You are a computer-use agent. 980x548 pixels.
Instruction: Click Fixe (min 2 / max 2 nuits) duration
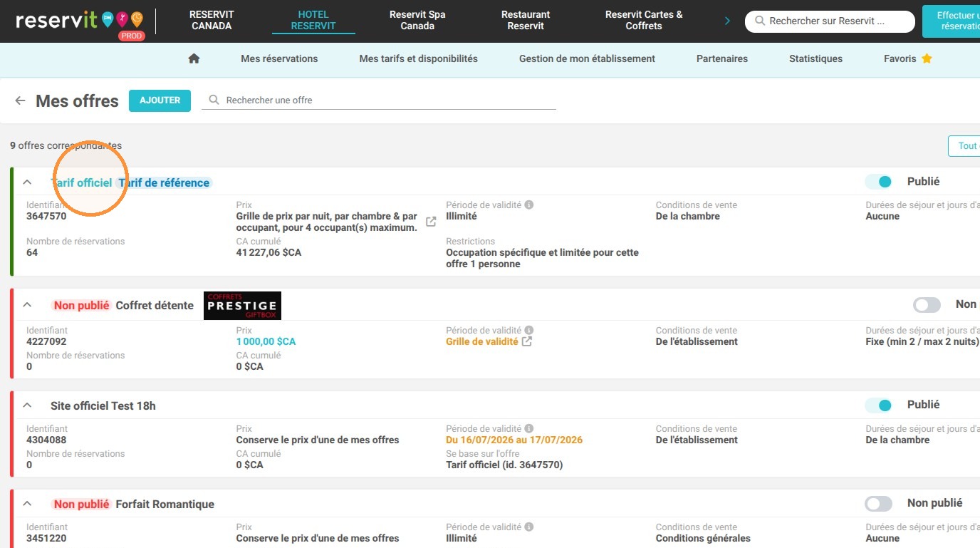point(922,341)
